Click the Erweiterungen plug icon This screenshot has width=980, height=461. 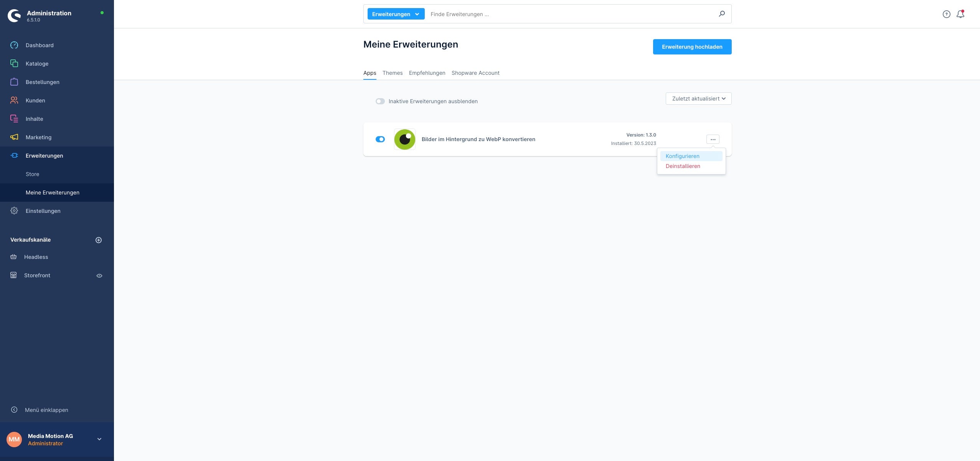[x=14, y=156]
